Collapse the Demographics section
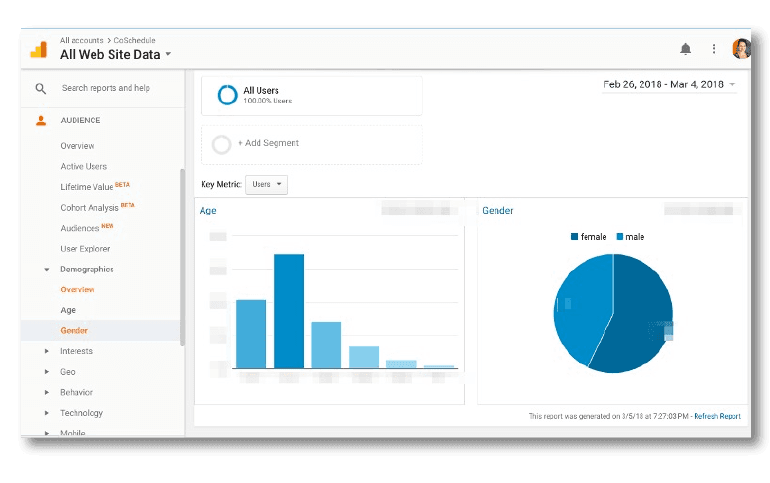 [x=46, y=269]
